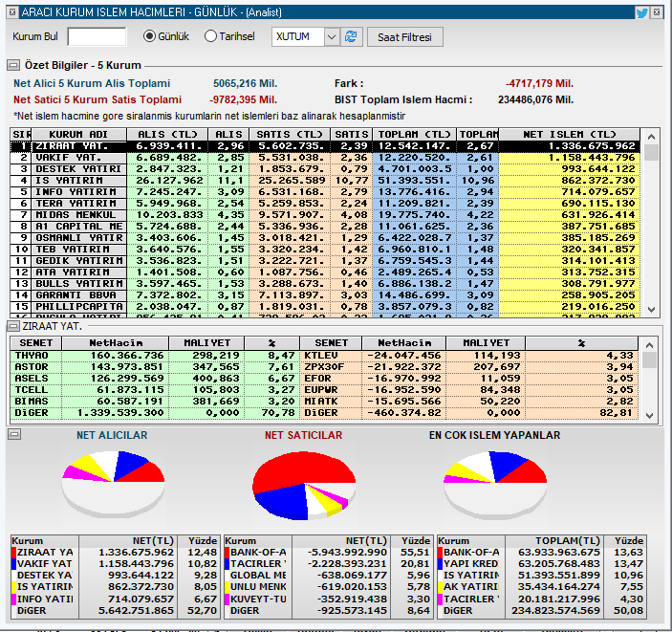This screenshot has width=672, height=632.
Task: Click EUPWR in sell-side stocks
Action: coord(321,390)
